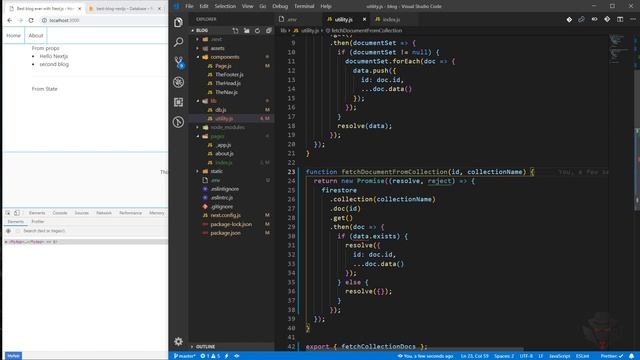The height and width of the screenshot is (360, 640).
Task: Refresh the Explorer file tree
Action: click(x=257, y=31)
